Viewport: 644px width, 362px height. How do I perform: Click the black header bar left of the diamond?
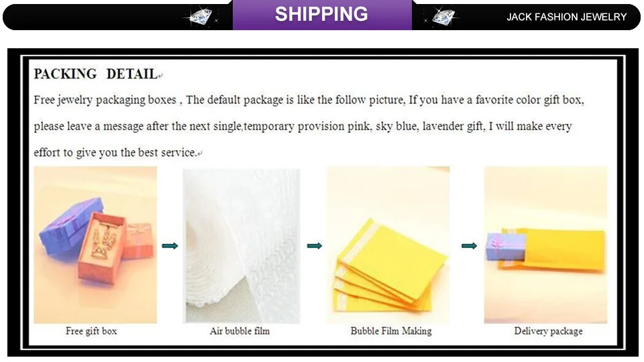click(x=94, y=17)
